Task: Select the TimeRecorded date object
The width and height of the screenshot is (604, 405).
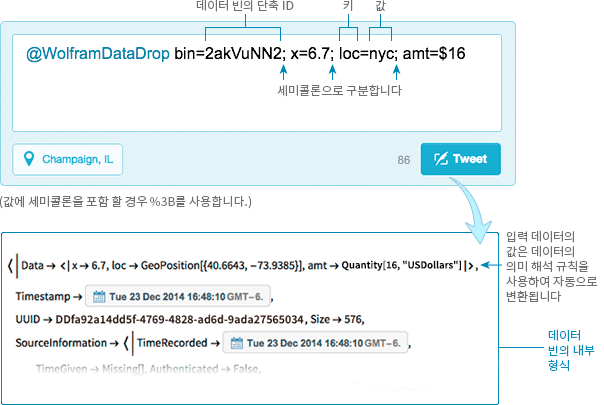Action: (315, 343)
